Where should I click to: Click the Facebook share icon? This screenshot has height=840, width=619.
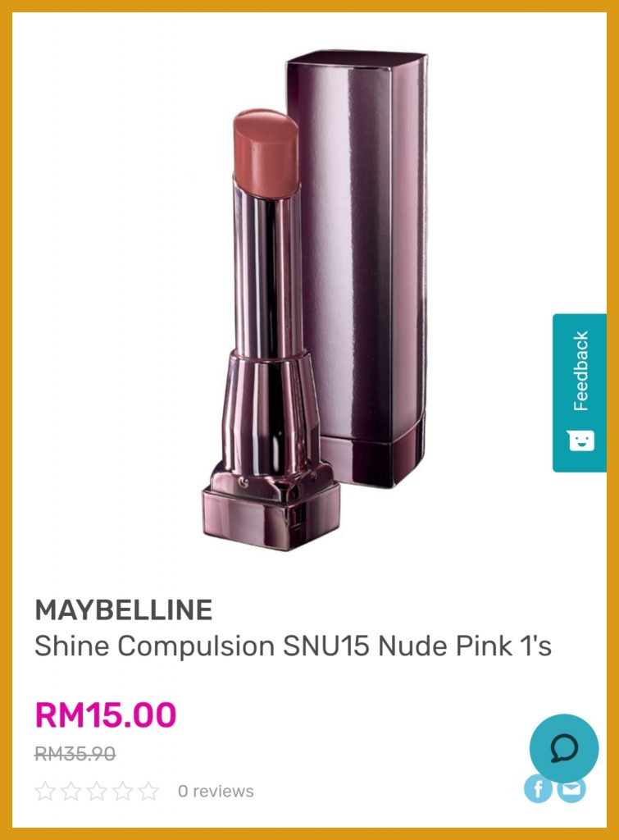tap(538, 788)
